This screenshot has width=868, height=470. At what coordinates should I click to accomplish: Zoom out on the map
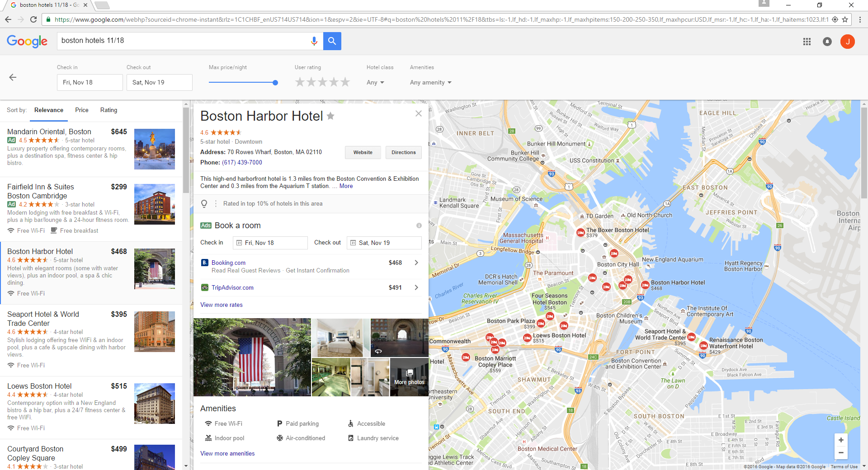pos(841,452)
